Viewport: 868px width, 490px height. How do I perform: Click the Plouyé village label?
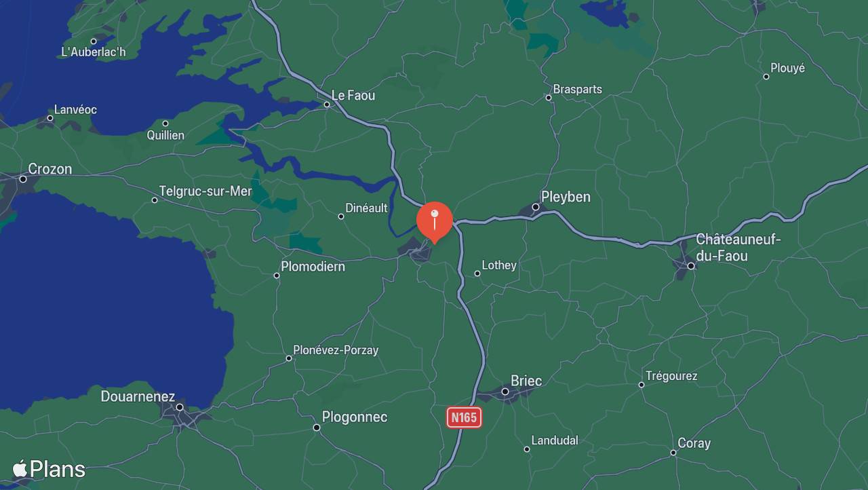click(x=787, y=68)
